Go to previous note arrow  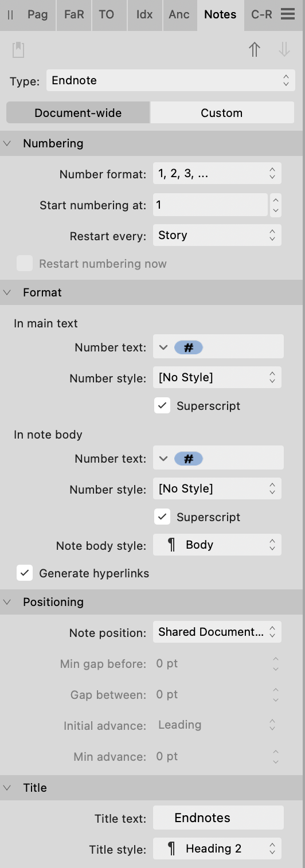click(255, 50)
